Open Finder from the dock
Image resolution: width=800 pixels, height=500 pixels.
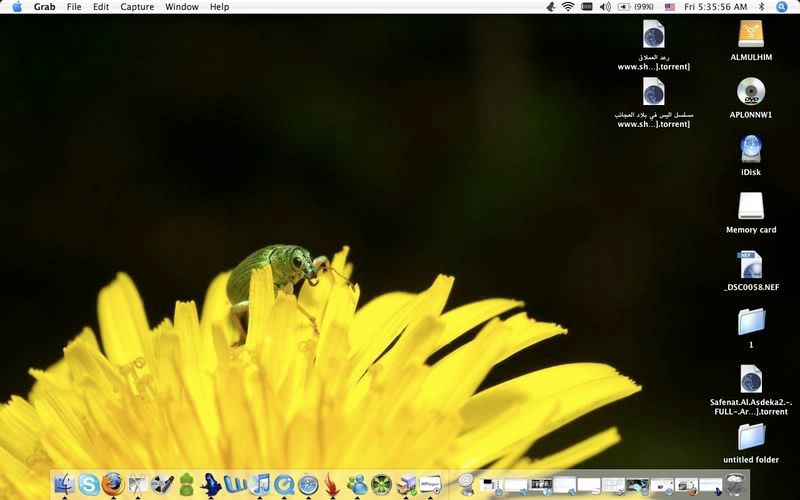tap(64, 485)
